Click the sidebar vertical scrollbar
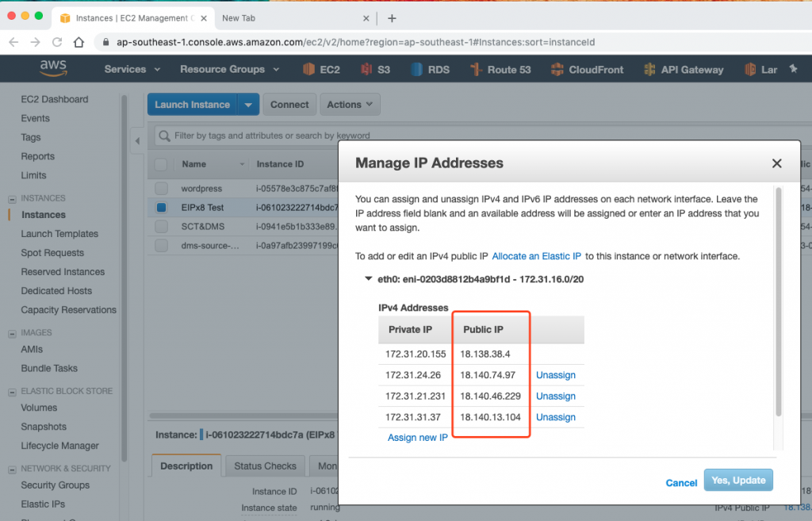 [x=124, y=278]
